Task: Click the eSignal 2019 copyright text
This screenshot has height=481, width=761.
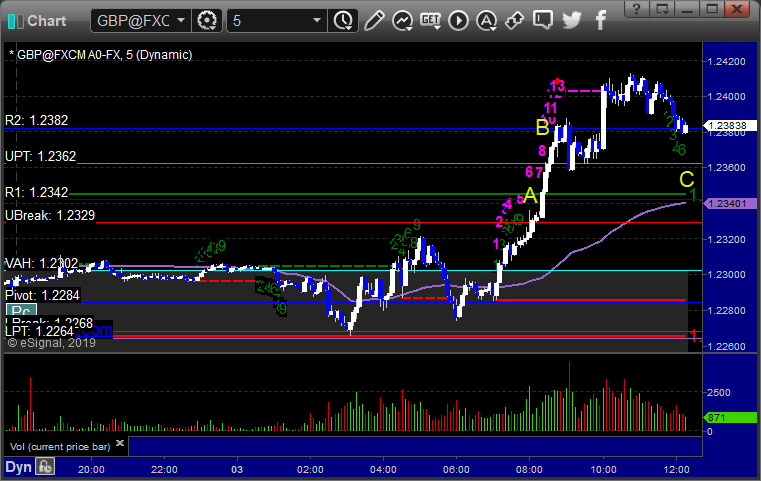Action: tap(52, 343)
